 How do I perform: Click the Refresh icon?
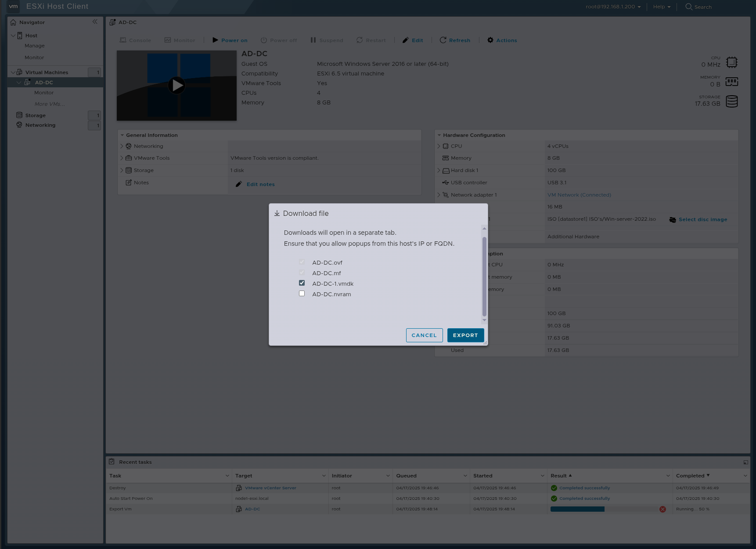click(x=443, y=40)
